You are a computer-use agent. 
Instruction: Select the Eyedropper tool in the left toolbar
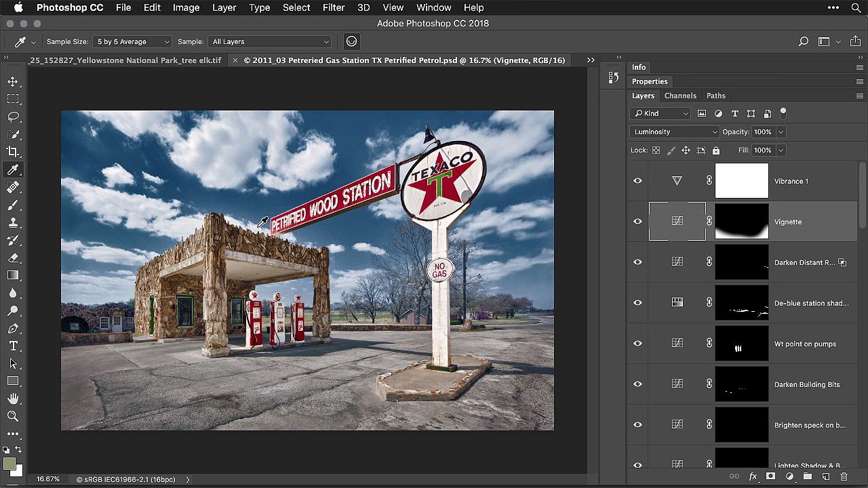pyautogui.click(x=13, y=169)
